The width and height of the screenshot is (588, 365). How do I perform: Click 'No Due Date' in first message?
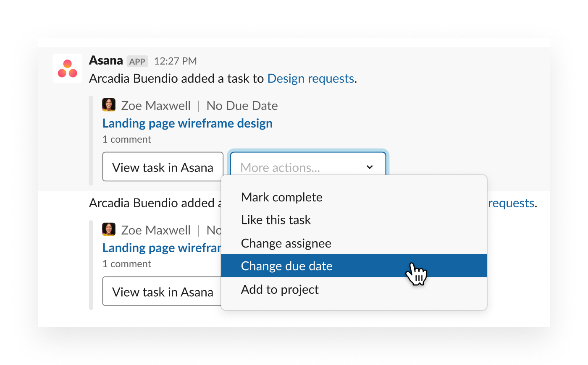[x=242, y=106]
